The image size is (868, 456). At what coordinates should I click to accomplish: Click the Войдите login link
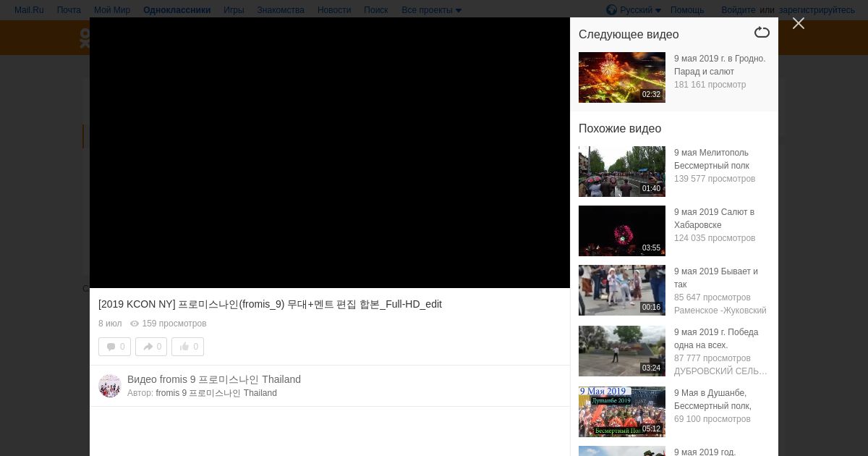coord(739,10)
